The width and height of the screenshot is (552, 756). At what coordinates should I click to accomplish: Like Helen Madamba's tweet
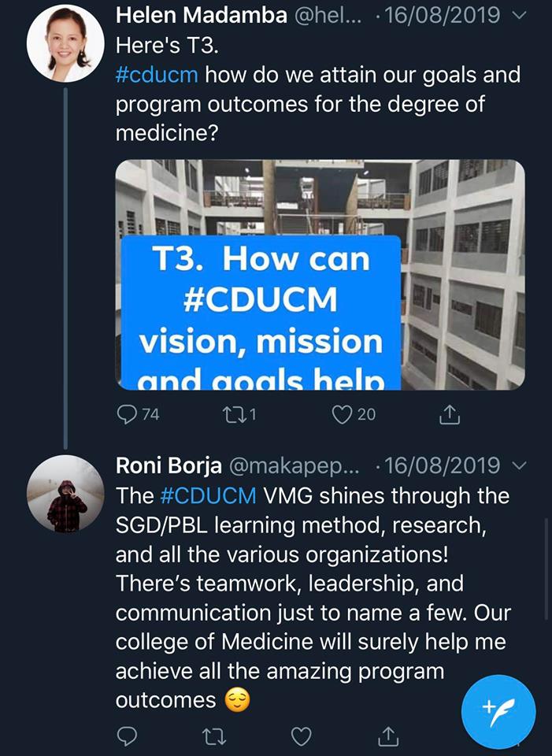[x=343, y=413]
